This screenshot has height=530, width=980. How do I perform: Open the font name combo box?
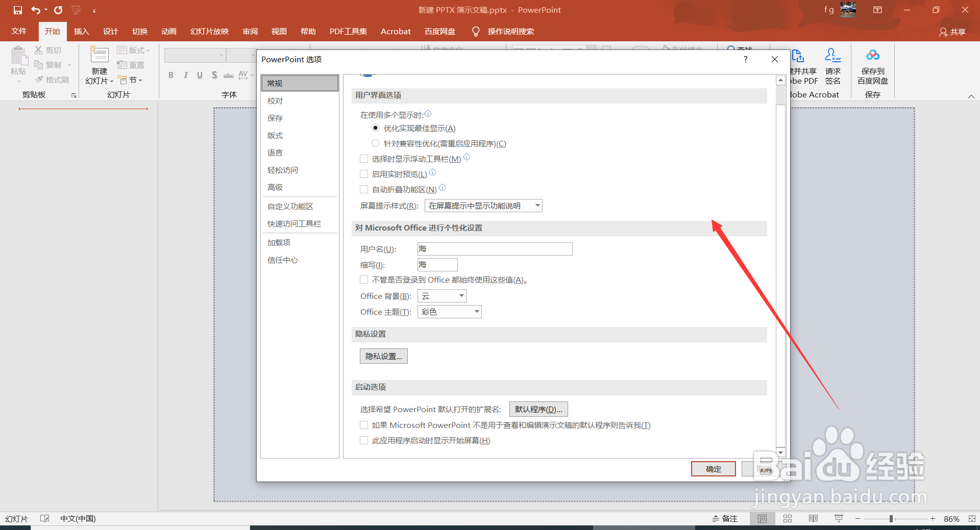(x=195, y=55)
